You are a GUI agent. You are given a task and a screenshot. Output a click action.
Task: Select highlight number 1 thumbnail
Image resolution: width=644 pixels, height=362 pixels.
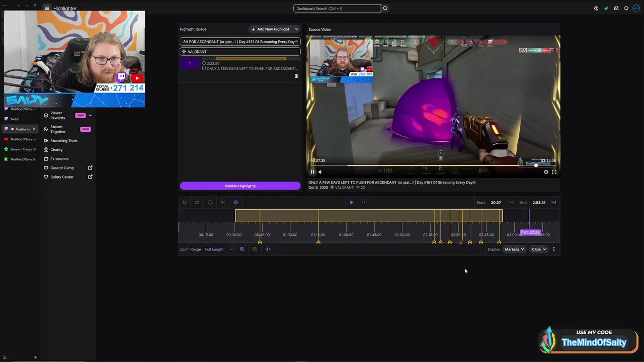click(x=190, y=63)
